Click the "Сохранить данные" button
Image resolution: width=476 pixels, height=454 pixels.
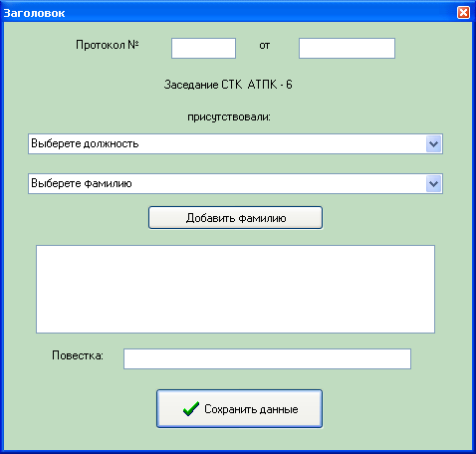[239, 409]
